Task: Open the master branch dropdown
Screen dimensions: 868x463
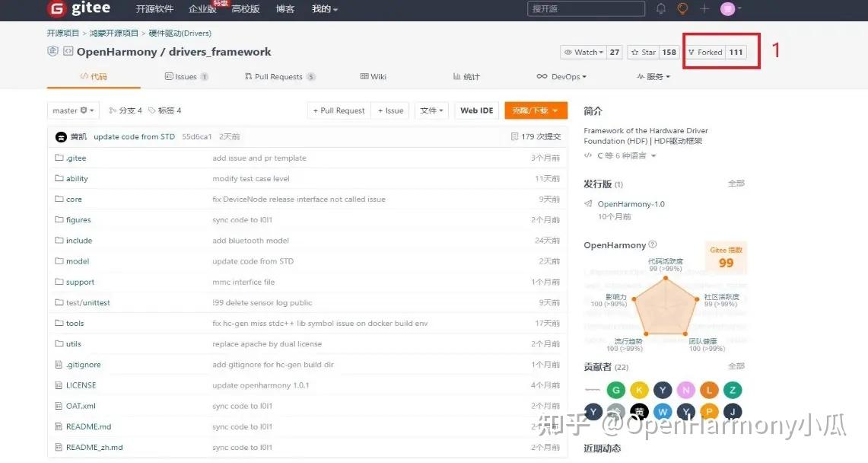Action: click(72, 110)
